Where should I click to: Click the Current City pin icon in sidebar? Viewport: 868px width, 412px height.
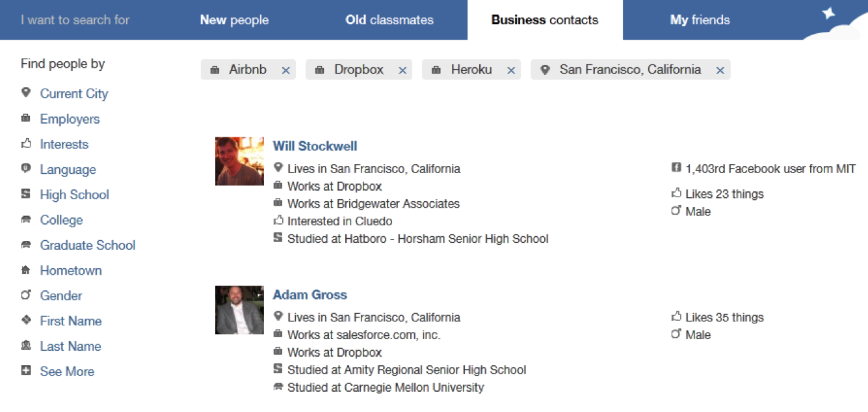(x=26, y=93)
